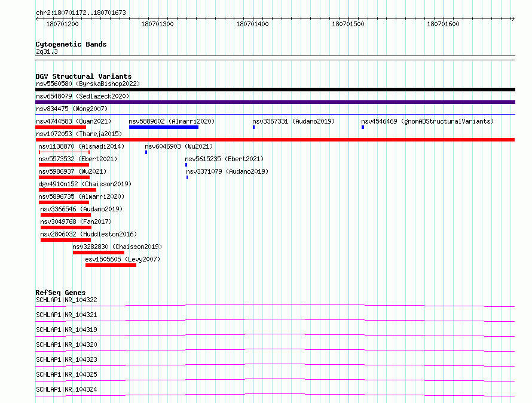Image resolution: width=532 pixels, height=403 pixels.
Task: Select the 2q31.3 band label
Action: (x=47, y=51)
